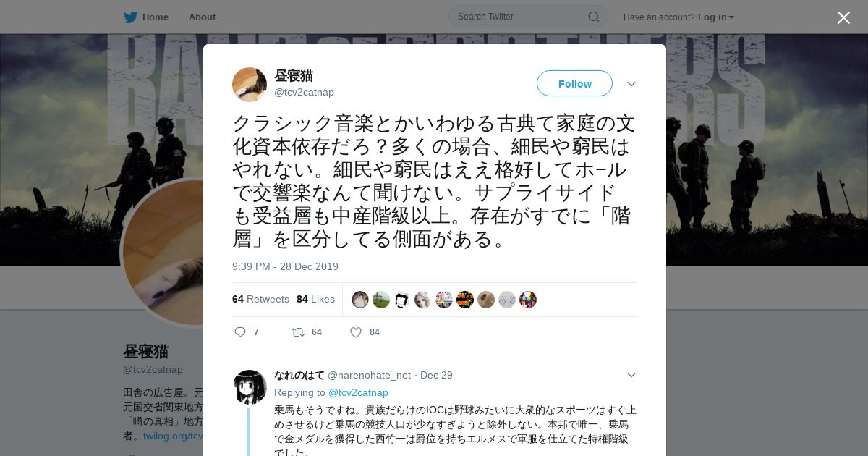Open 昼寝猫's profile avatar in tweet header
This screenshot has width=868, height=456.
coord(250,85)
